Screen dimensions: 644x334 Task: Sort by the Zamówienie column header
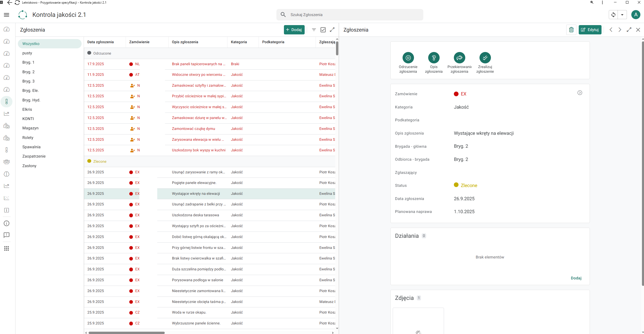[139, 42]
